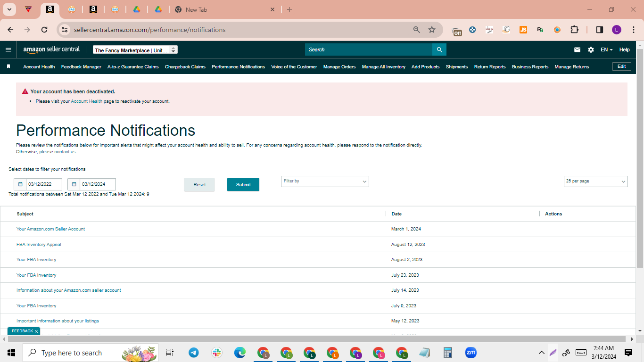This screenshot has height=362, width=644.
Task: Click the browser back arrow
Action: (x=11, y=30)
